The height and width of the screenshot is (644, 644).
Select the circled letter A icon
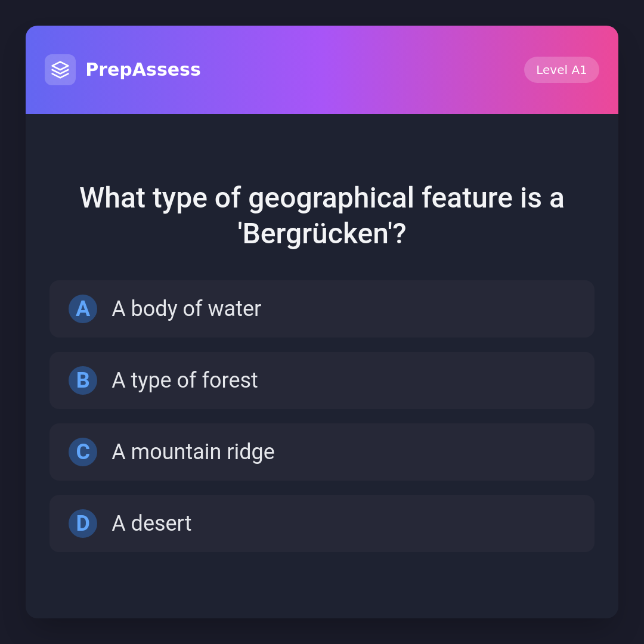pyautogui.click(x=83, y=309)
